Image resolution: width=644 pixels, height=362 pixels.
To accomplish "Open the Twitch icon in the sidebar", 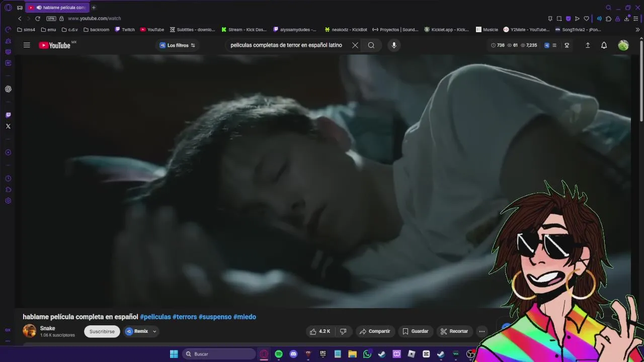I will click(8, 115).
